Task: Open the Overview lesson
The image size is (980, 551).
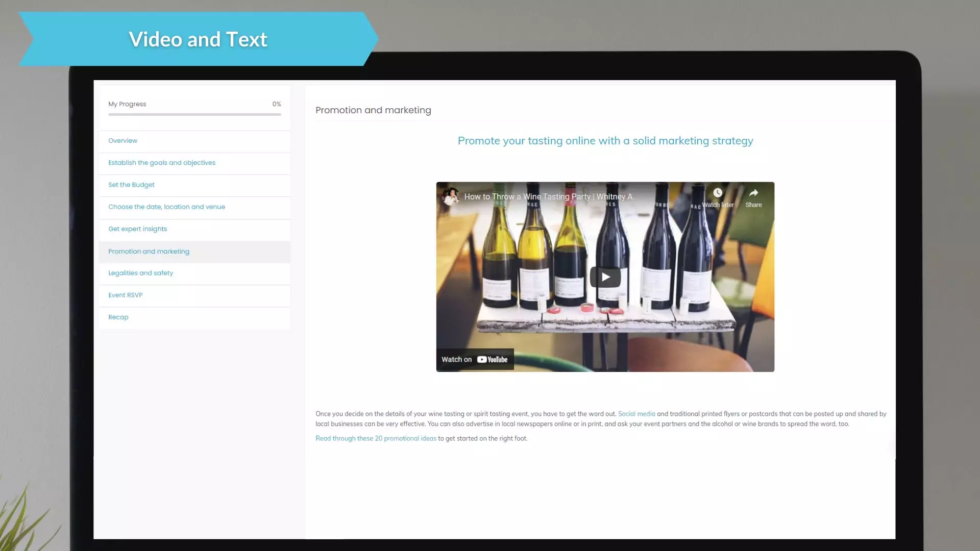Action: point(194,141)
